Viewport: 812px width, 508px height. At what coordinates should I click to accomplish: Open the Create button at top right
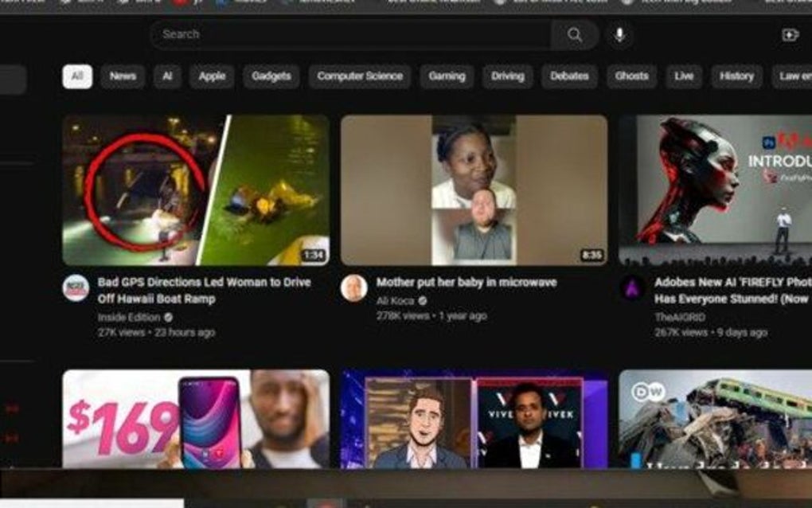pyautogui.click(x=789, y=35)
